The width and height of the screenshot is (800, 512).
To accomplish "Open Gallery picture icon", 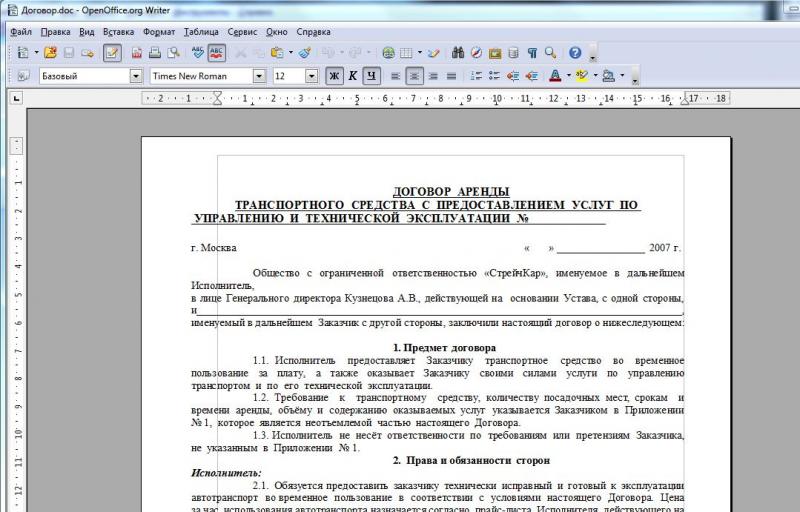I will (x=495, y=53).
